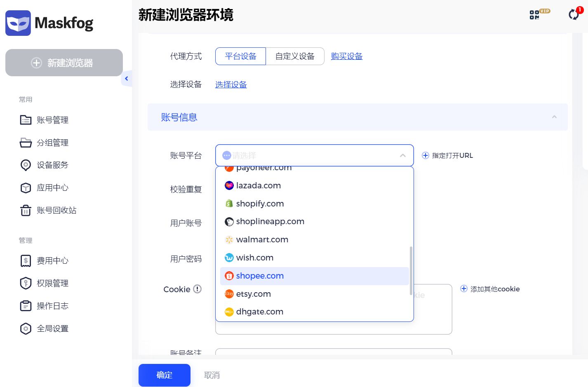This screenshot has height=387, width=588.
Task: Open 应用中心 in the sidebar
Action: (52, 188)
